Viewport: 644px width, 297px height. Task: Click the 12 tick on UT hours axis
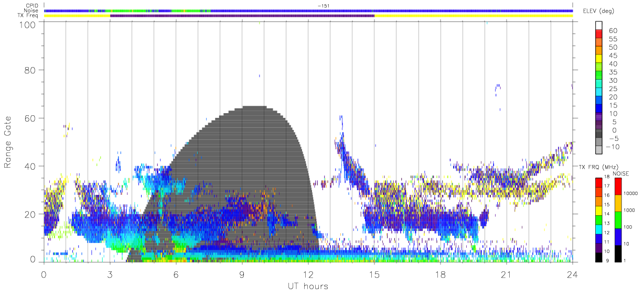click(308, 274)
